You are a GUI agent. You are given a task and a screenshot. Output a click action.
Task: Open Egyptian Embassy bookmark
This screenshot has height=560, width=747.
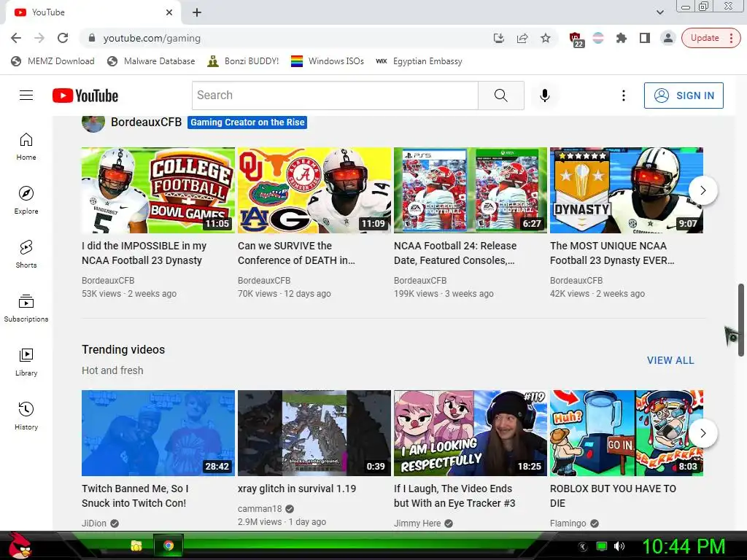[419, 61]
